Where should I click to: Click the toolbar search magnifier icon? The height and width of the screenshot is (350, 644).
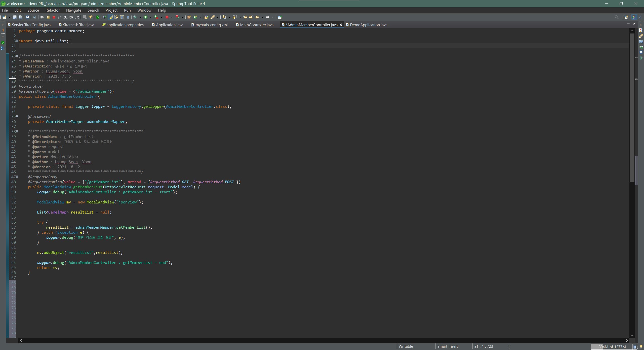pyautogui.click(x=616, y=17)
